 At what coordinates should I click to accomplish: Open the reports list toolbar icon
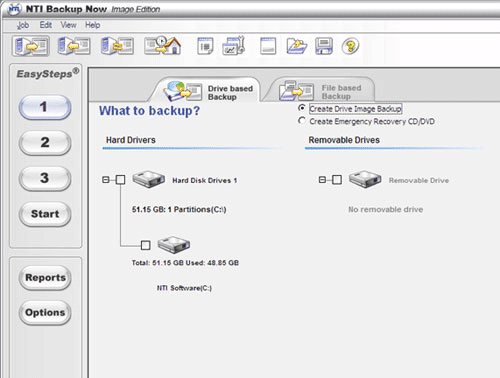pyautogui.click(x=205, y=46)
